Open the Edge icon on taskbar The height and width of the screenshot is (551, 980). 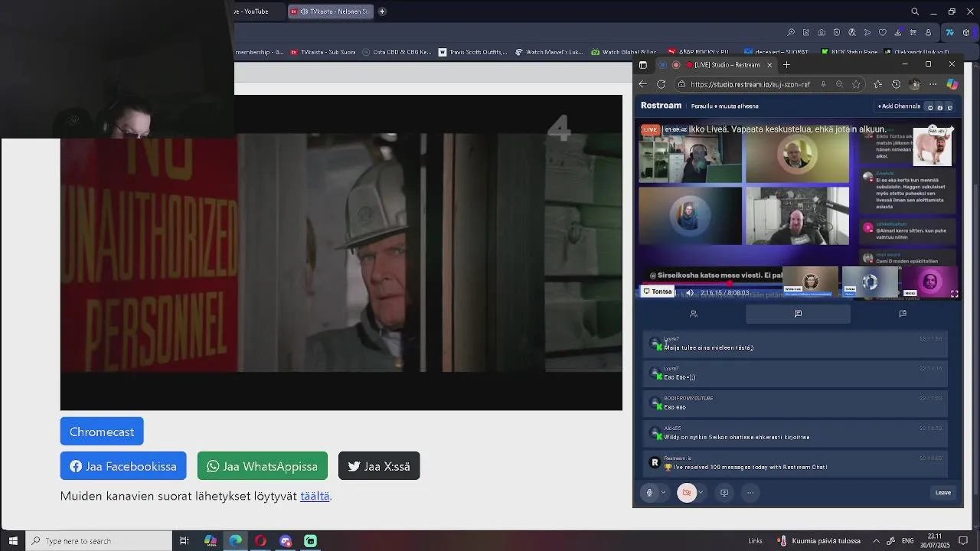[x=235, y=541]
